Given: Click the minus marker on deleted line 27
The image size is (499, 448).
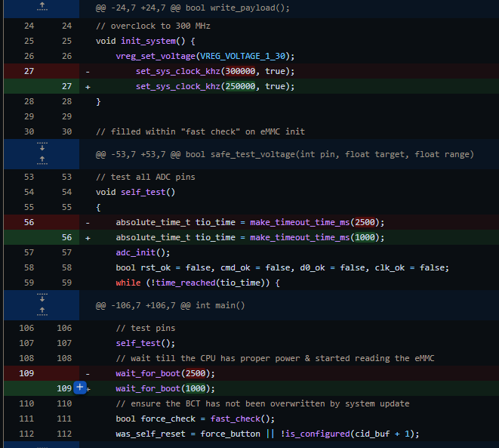Looking at the screenshot, I should pyautogui.click(x=88, y=72).
